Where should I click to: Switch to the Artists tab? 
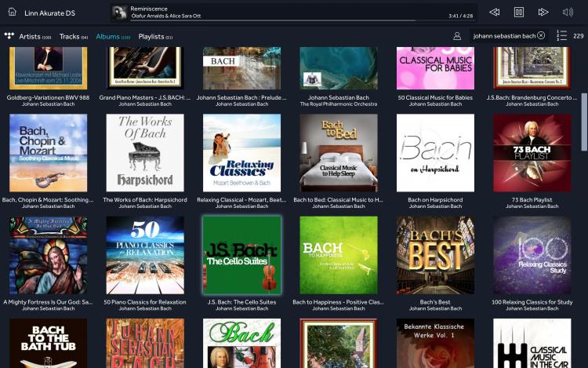34,36
